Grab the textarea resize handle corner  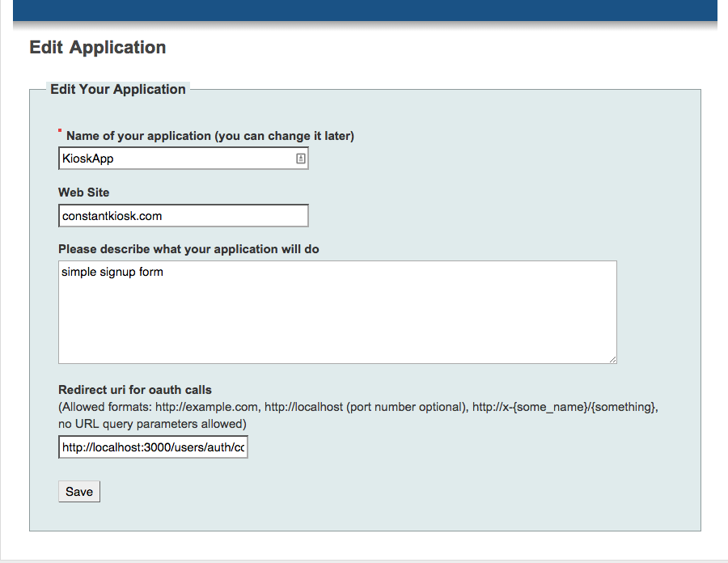[x=613, y=359]
